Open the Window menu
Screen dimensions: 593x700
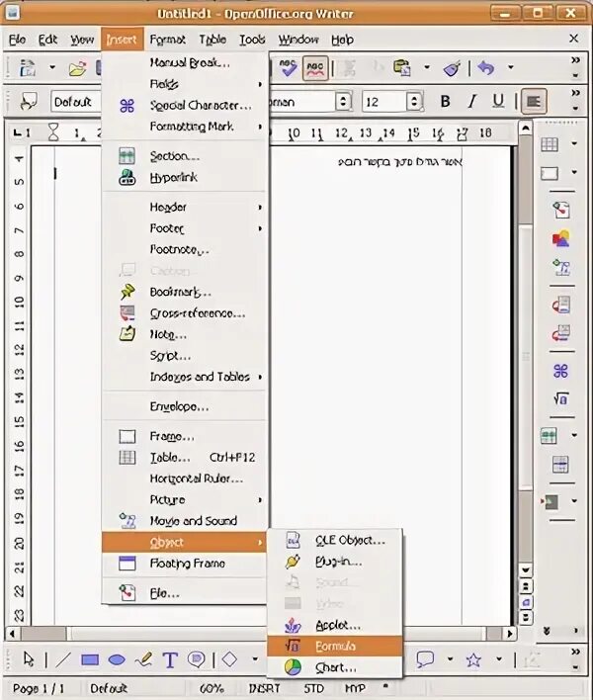pos(298,40)
